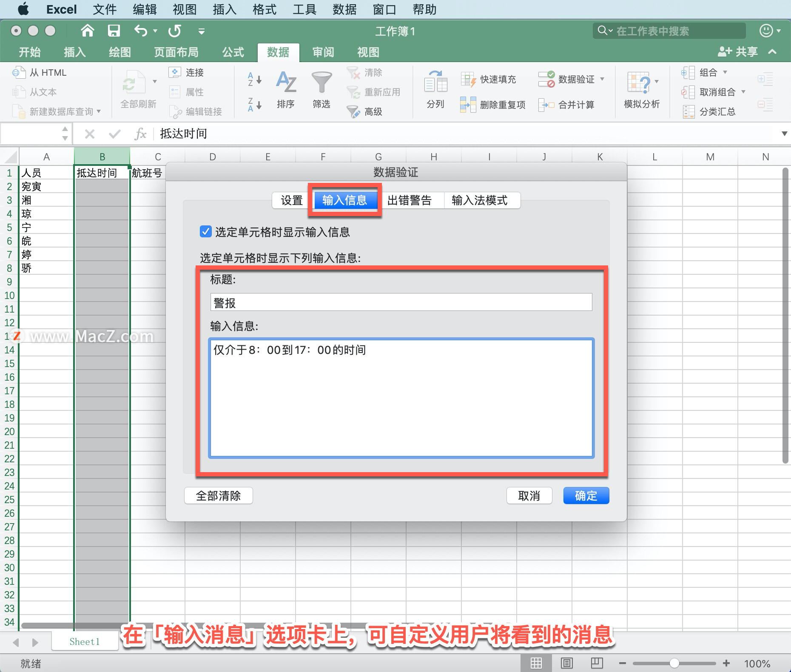Click the Refresh All (全部刷新) icon

[x=134, y=83]
